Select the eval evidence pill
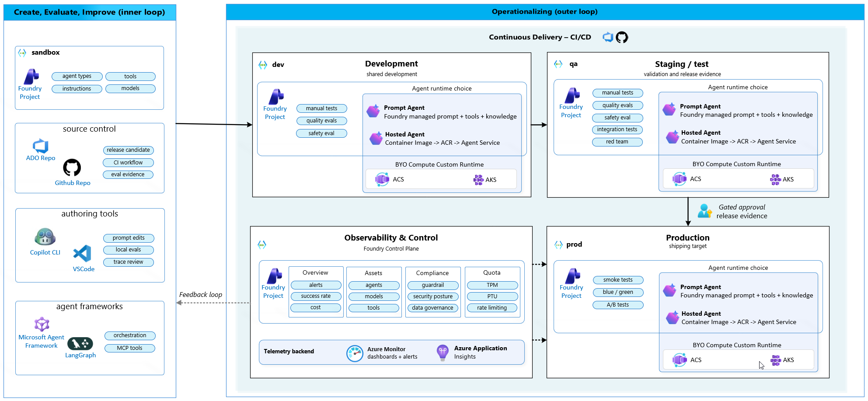 coord(128,174)
